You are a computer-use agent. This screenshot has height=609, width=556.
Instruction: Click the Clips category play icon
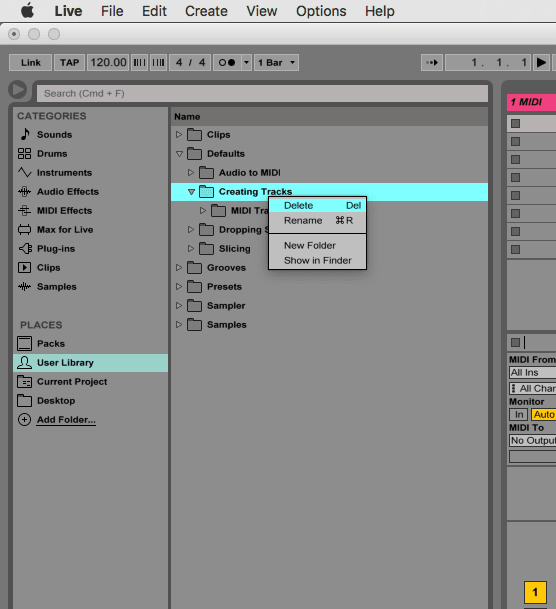(24, 268)
